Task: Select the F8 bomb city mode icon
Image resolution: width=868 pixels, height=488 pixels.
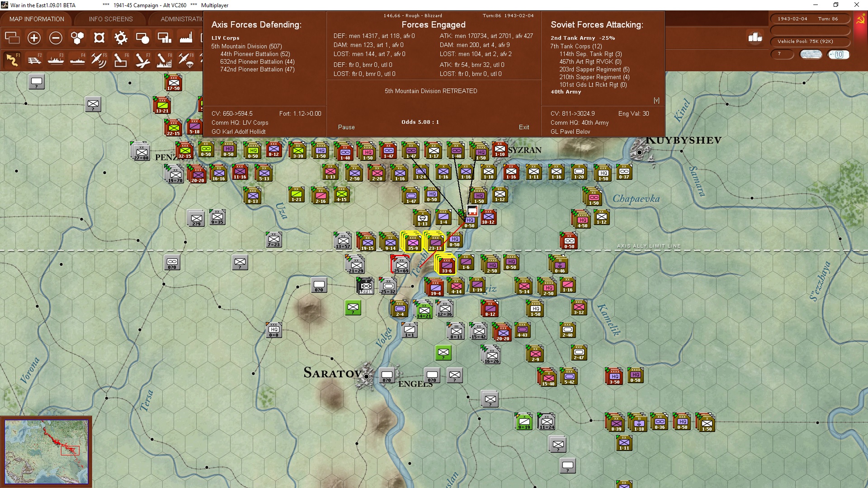Action: click(x=164, y=60)
